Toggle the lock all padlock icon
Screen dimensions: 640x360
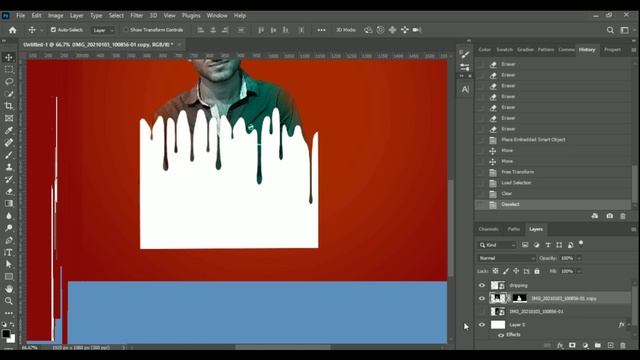(x=537, y=271)
